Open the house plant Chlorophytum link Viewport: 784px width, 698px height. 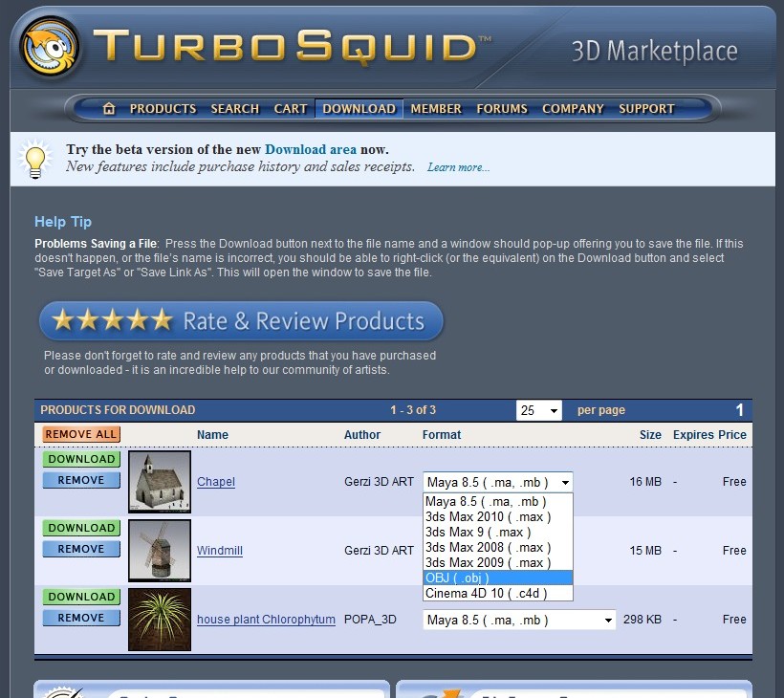pos(266,620)
